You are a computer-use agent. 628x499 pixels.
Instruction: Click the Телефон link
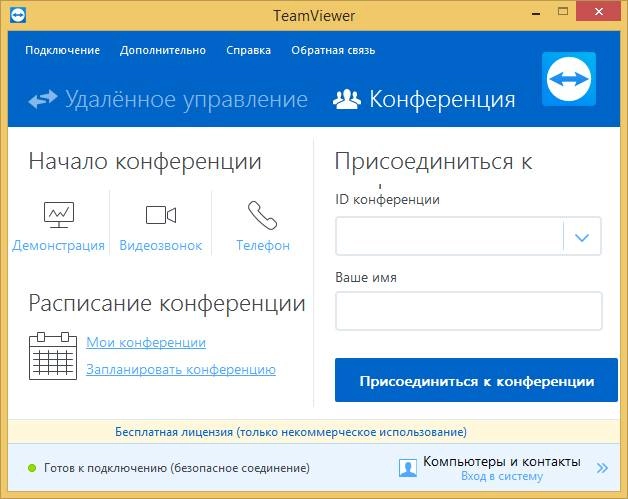pos(263,245)
